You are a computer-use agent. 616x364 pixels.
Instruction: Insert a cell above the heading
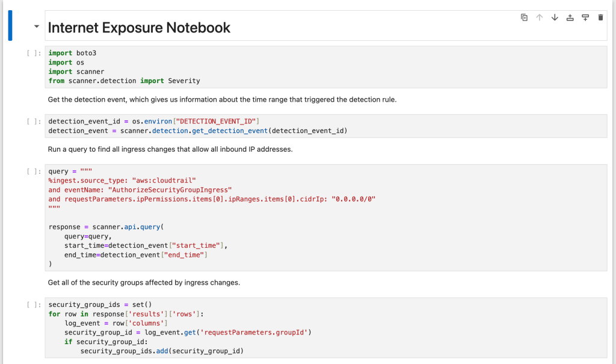coord(570,17)
